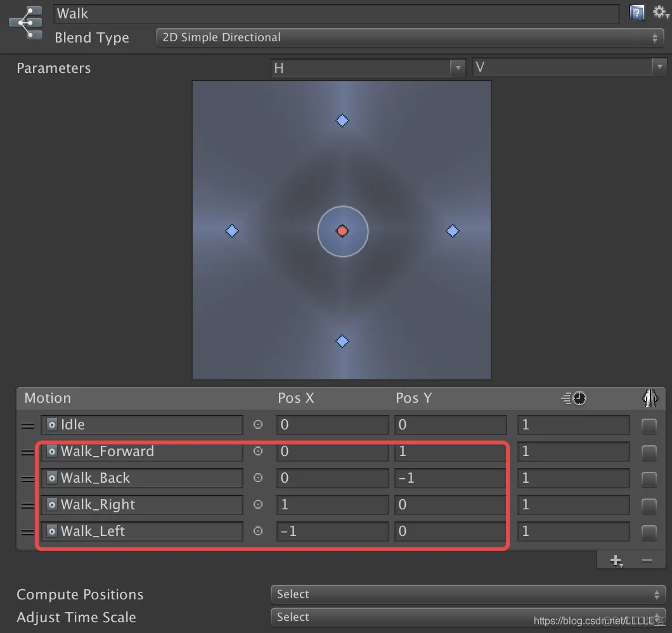Click the Walk_Forward motion clip icon

pos(52,451)
